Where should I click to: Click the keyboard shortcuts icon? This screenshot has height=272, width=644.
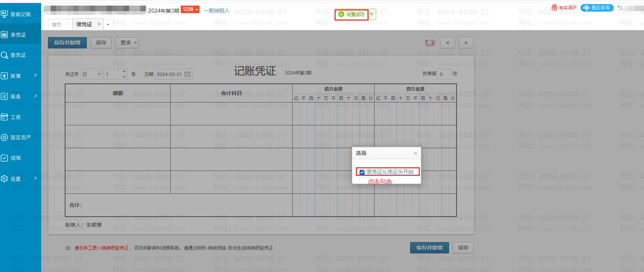coord(430,43)
